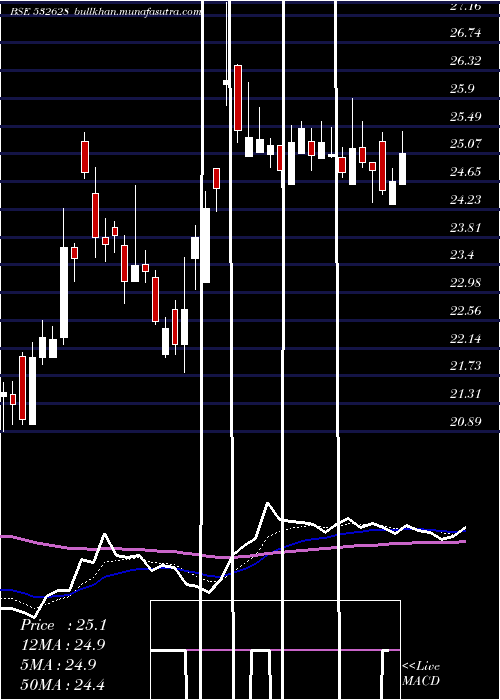Select the 24.65 price axis label
The image size is (500, 700).
pos(466,172)
